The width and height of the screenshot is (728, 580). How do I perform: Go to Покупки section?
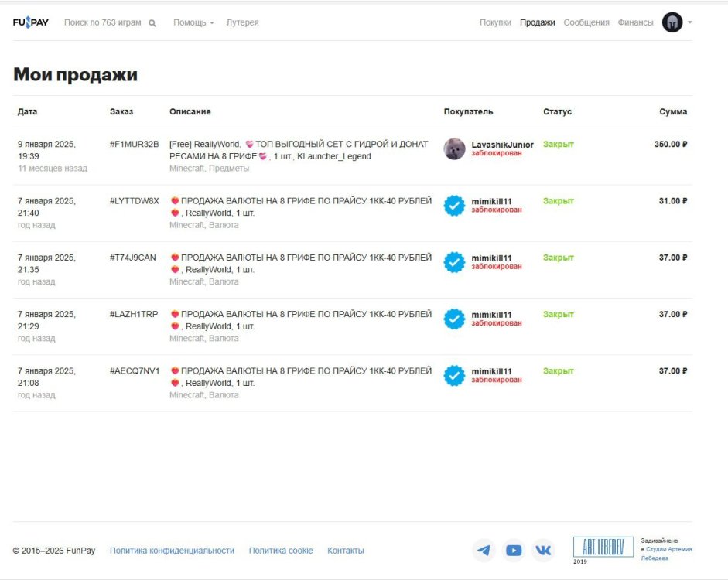click(495, 22)
